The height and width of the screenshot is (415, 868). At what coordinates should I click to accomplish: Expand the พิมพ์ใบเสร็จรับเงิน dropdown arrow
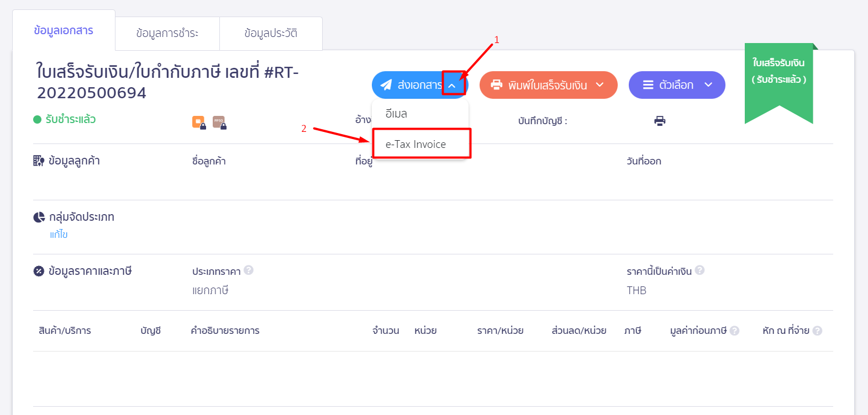tap(600, 85)
